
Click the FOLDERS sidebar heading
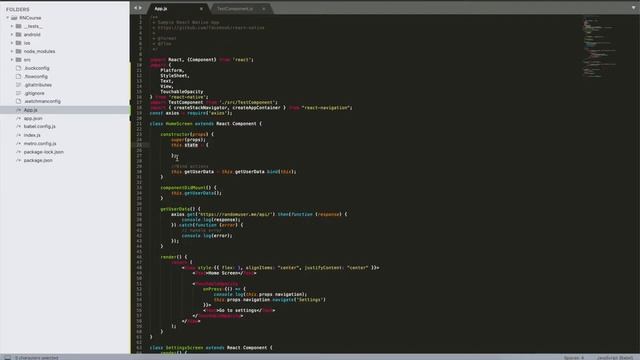(18, 9)
